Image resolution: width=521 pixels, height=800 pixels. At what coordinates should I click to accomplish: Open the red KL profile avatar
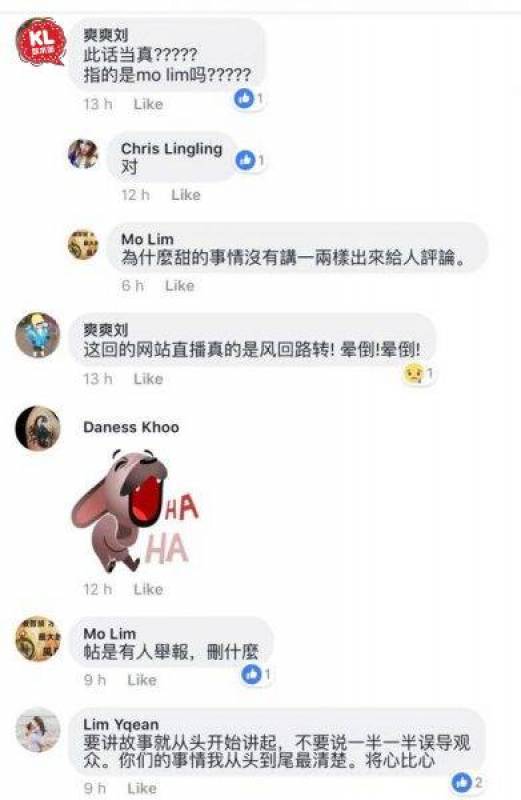[40, 41]
